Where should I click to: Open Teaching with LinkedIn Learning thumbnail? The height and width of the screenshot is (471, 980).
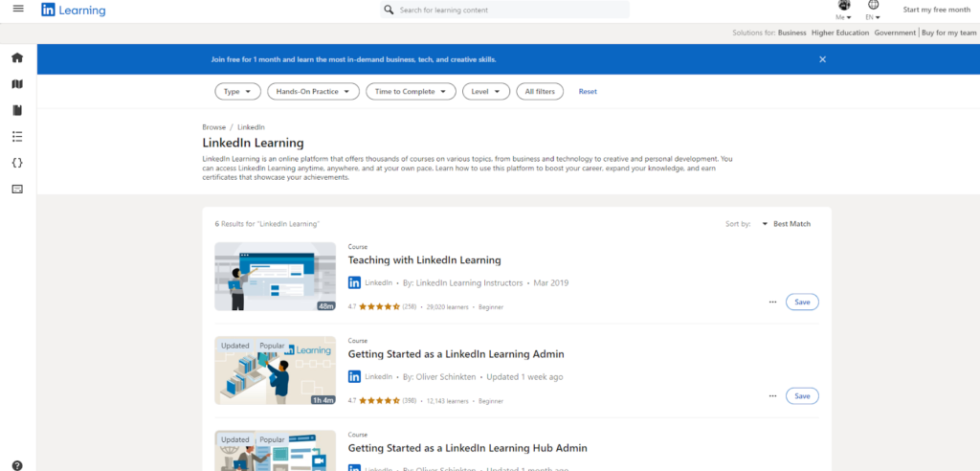tap(275, 276)
